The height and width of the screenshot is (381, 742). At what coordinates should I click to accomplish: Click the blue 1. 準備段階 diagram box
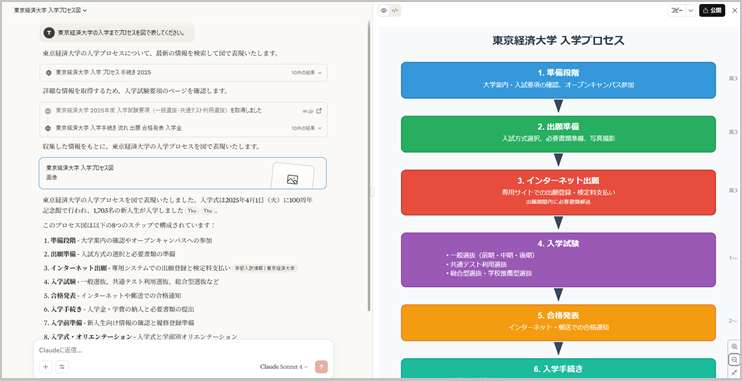tap(558, 80)
